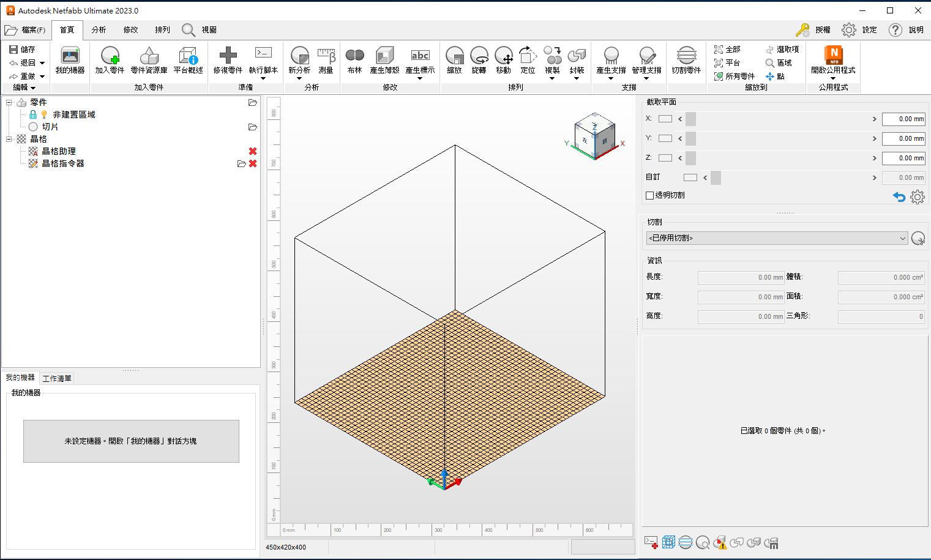Click the 修復零件 repair icon
Image resolution: width=931 pixels, height=560 pixels.
[228, 60]
